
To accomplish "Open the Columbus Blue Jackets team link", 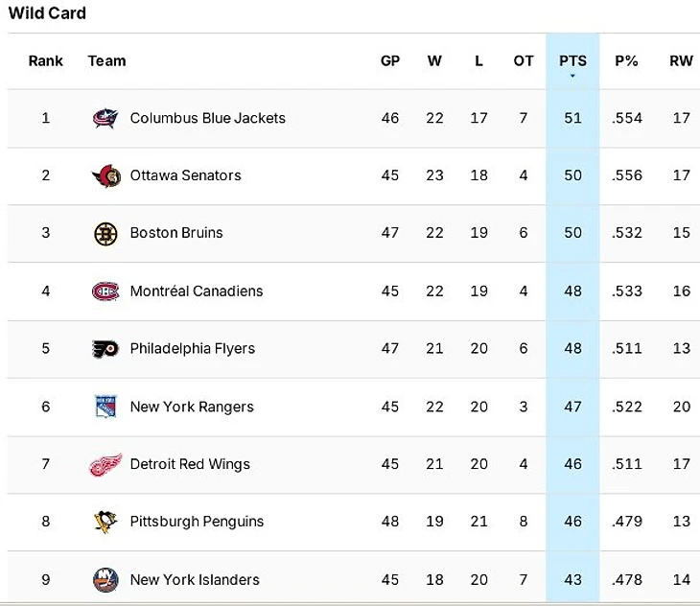I will click(x=208, y=118).
